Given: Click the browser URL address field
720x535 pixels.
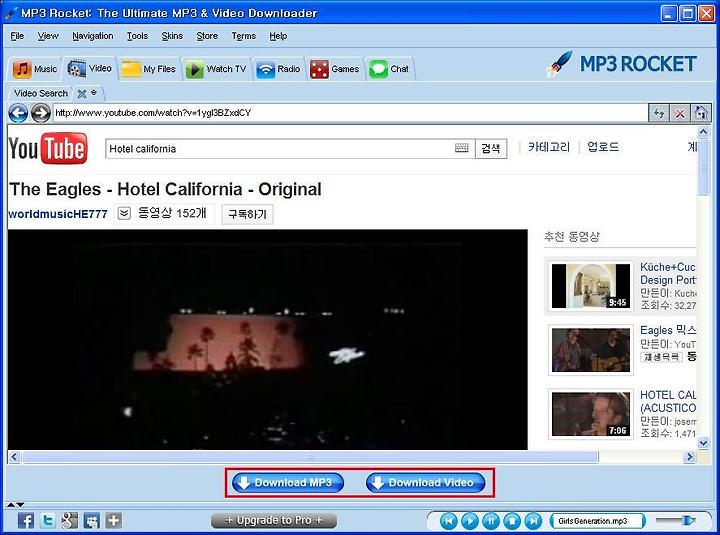Looking at the screenshot, I should (x=350, y=113).
